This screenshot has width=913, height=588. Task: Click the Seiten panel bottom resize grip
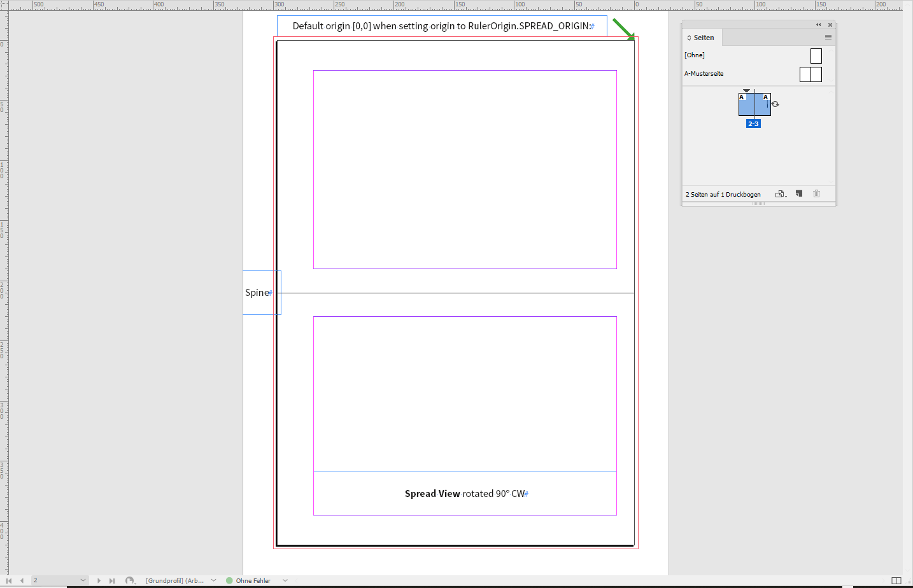(758, 204)
